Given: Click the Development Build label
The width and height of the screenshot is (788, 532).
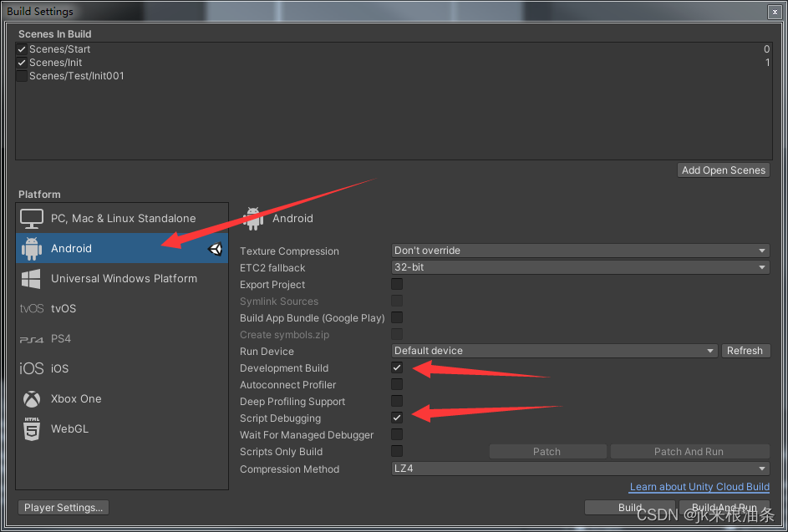Looking at the screenshot, I should tap(284, 368).
